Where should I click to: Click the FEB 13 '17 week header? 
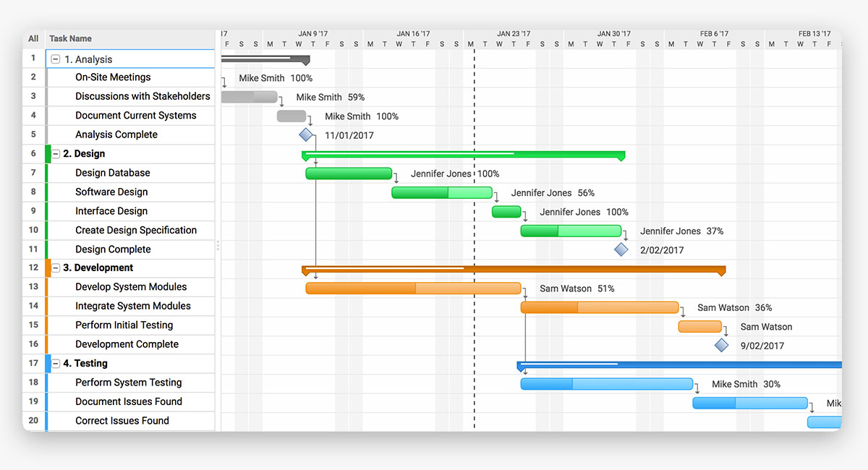click(x=814, y=34)
